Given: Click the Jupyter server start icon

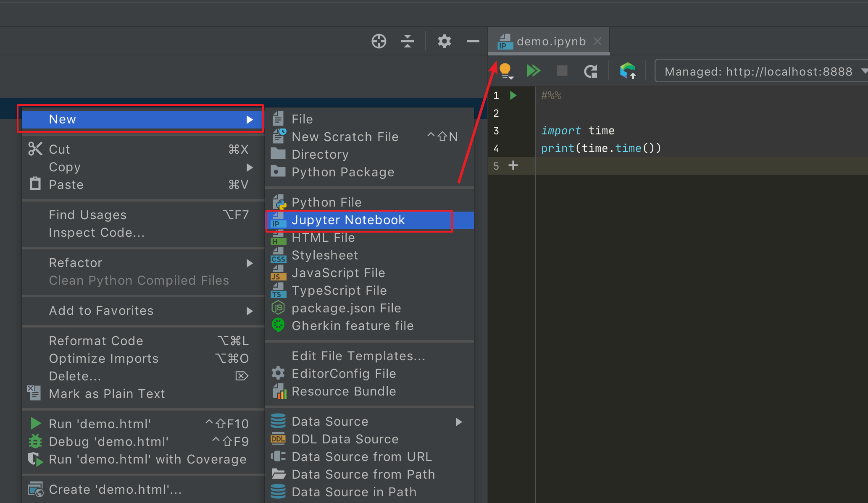Looking at the screenshot, I should click(628, 71).
